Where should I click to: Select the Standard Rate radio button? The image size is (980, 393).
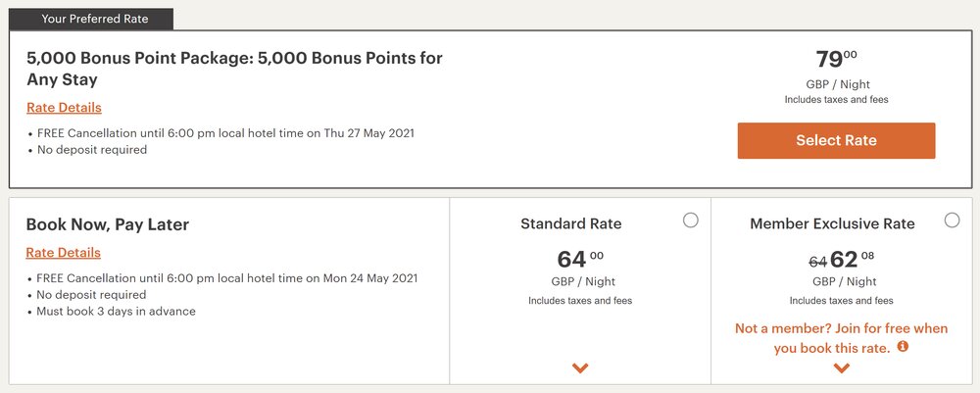coord(691,221)
